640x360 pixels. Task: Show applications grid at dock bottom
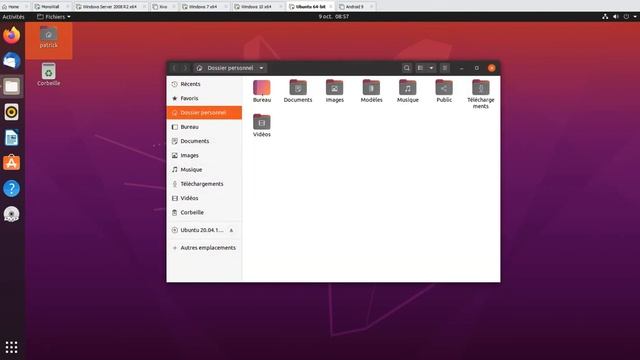[x=11, y=347]
